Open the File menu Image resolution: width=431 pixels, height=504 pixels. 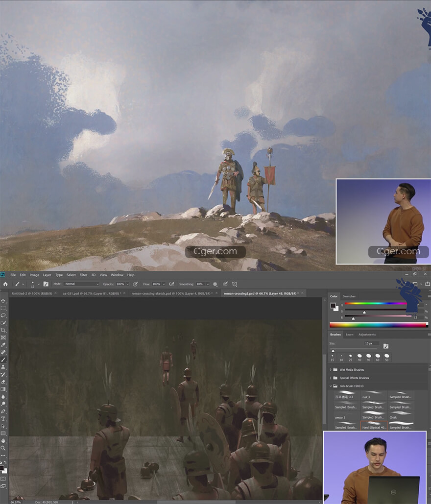[x=13, y=275]
